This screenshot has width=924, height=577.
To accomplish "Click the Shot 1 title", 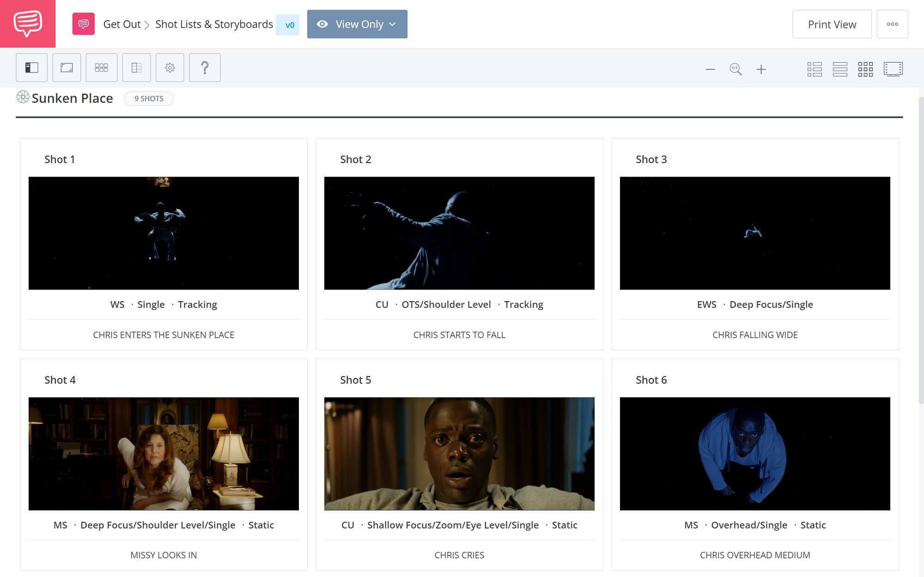I will pyautogui.click(x=60, y=159).
